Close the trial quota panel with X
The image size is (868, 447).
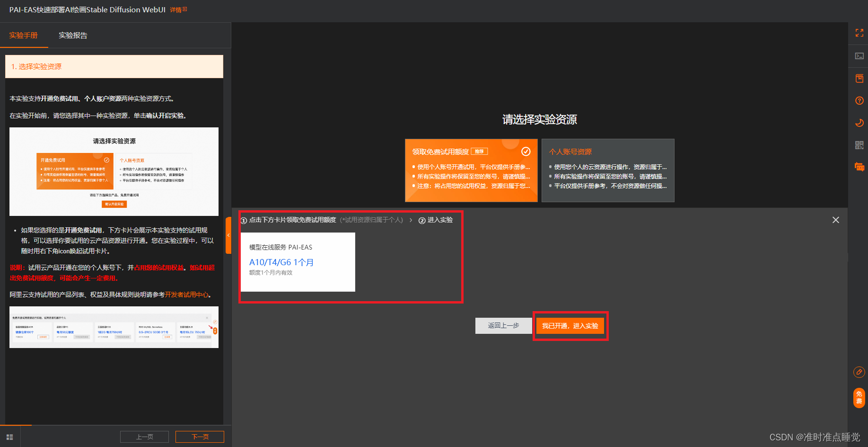point(836,220)
